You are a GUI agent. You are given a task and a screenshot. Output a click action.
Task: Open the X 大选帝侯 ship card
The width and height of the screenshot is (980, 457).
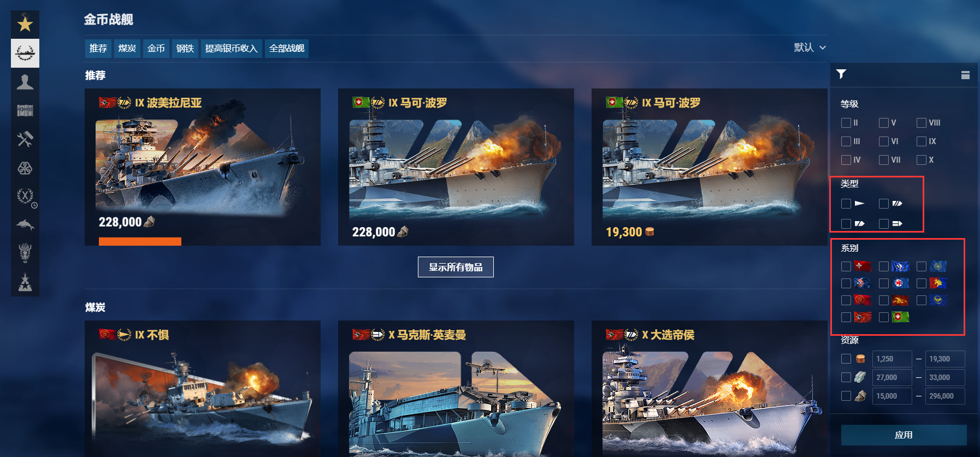709,389
